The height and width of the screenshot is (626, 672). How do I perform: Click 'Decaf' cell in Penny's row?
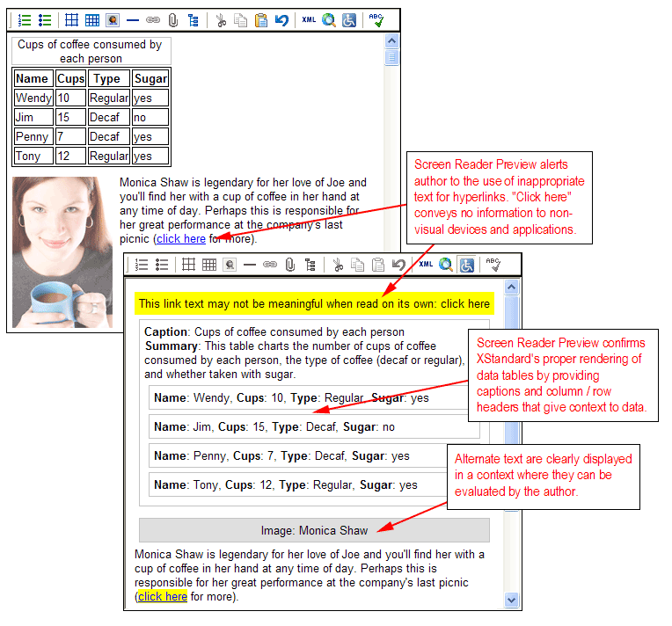tap(109, 136)
